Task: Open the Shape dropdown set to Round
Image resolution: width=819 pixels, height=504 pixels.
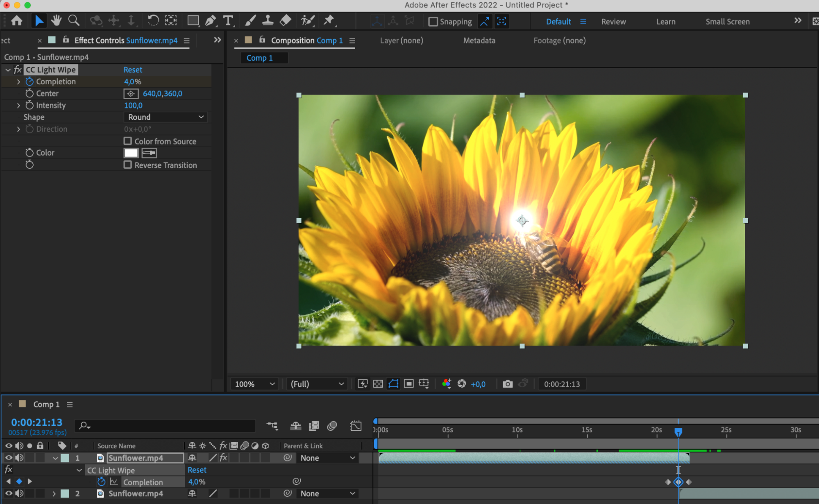Action: 166,117
